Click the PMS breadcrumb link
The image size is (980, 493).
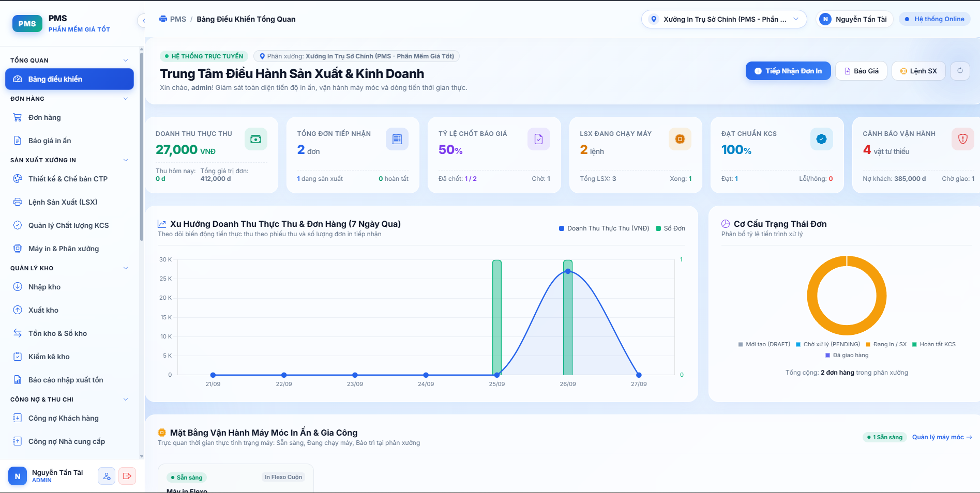(x=178, y=19)
